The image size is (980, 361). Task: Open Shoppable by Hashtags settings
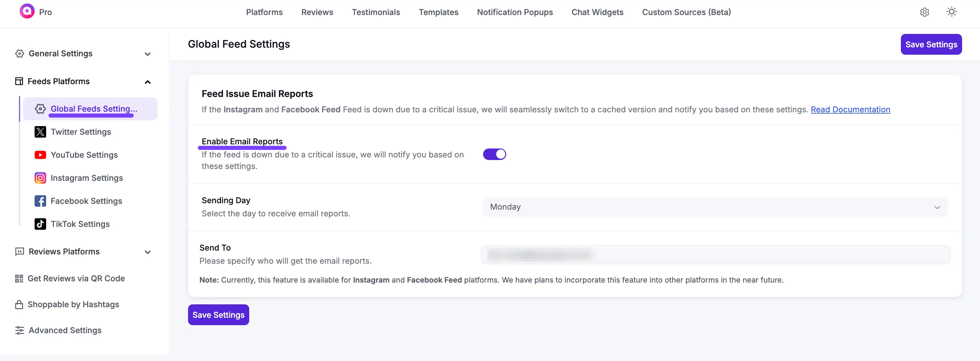pos(73,304)
